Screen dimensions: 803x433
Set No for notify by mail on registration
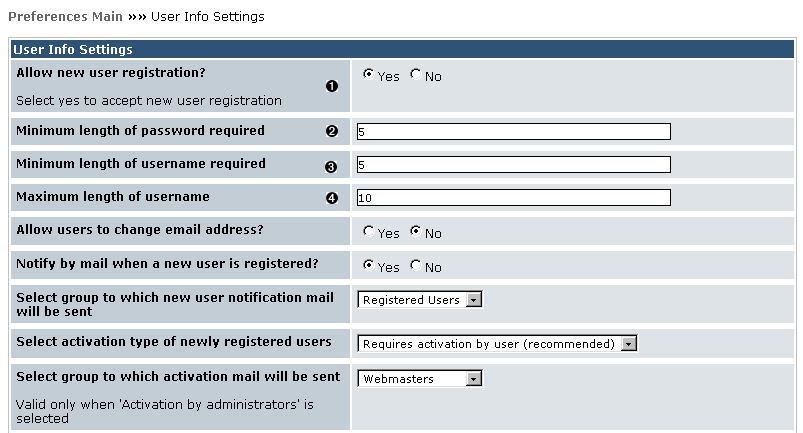[415, 266]
